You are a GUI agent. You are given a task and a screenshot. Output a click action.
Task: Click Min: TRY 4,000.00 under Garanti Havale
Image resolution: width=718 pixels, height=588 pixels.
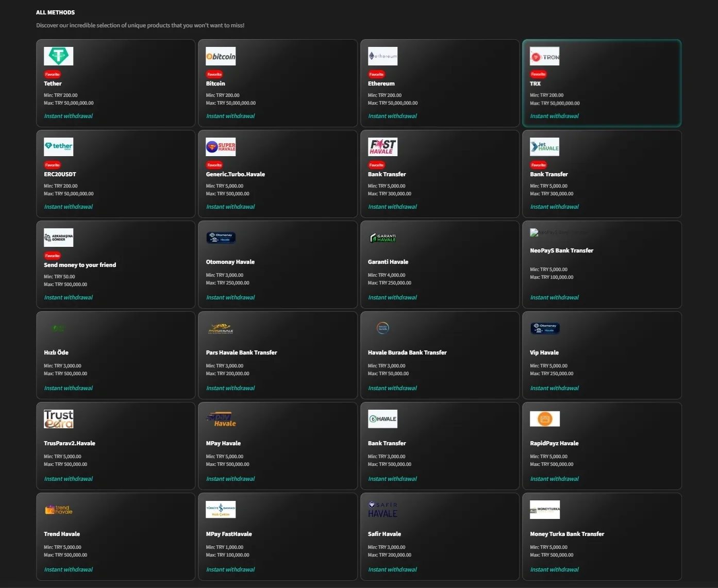coord(387,275)
